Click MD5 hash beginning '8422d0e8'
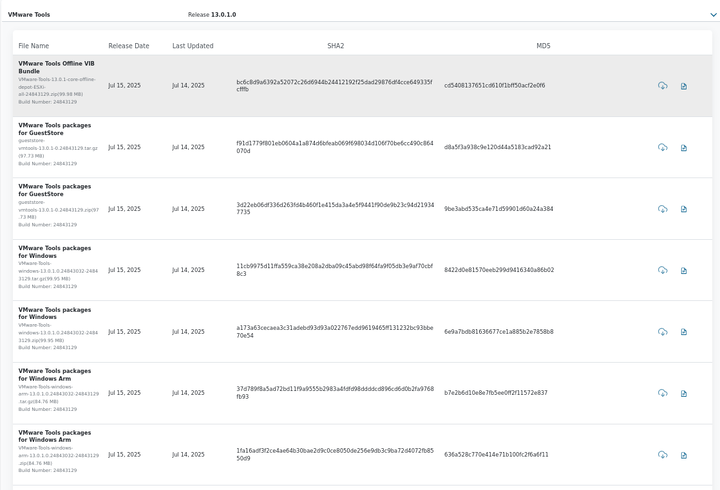Screen dimensions: 720x490 point(499,270)
